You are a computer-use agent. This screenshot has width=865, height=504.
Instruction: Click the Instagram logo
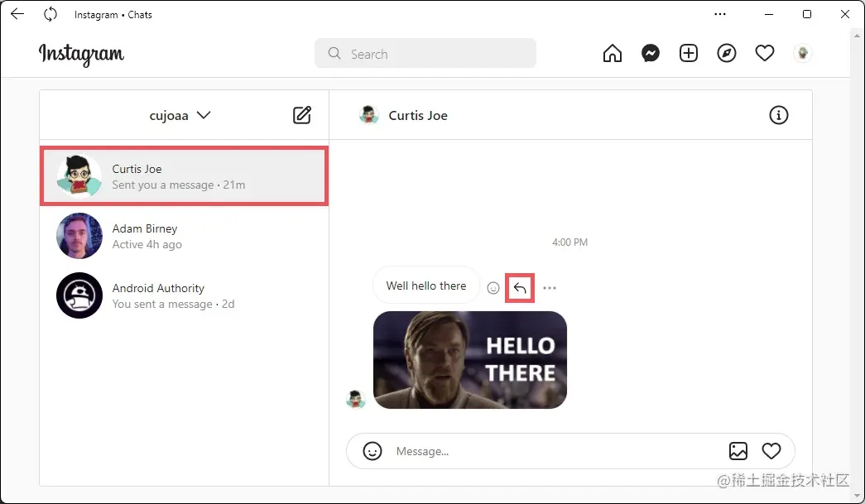tap(82, 54)
